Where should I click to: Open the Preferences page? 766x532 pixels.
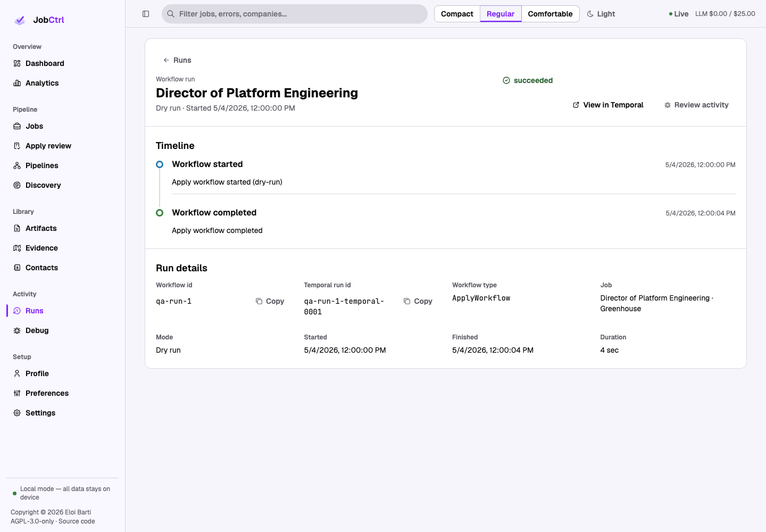click(x=62, y=393)
